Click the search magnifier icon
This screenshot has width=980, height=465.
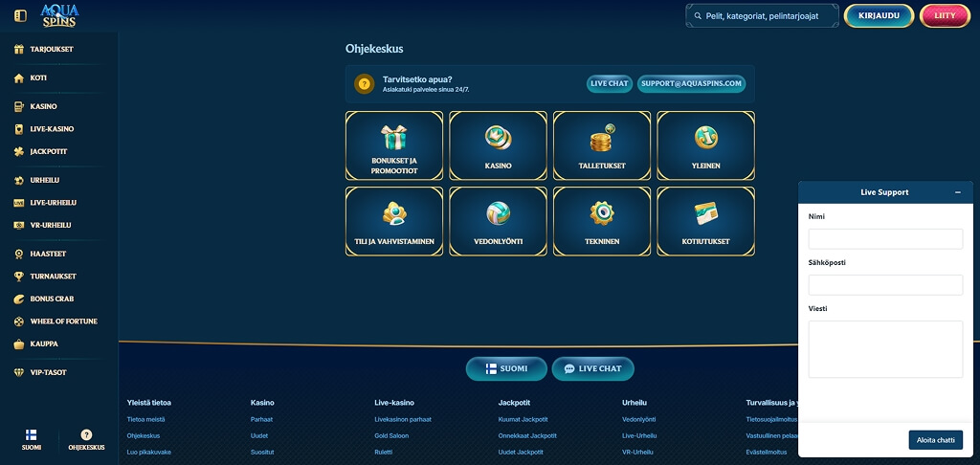point(698,15)
